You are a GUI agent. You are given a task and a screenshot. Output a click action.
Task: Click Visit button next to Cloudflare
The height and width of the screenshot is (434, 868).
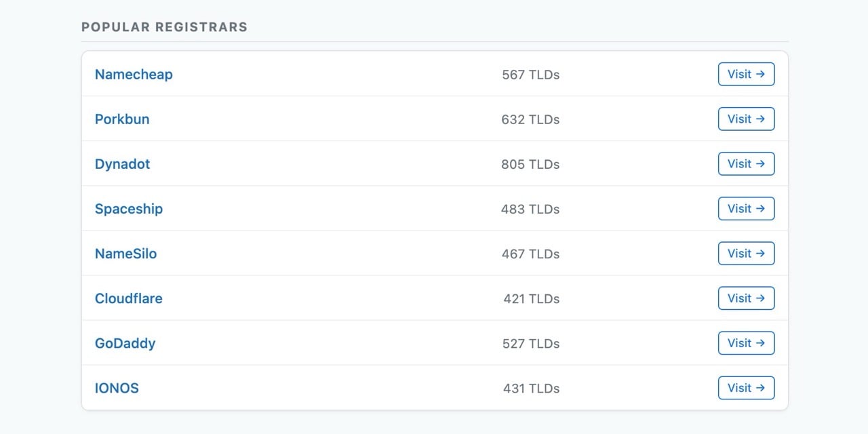click(x=746, y=298)
